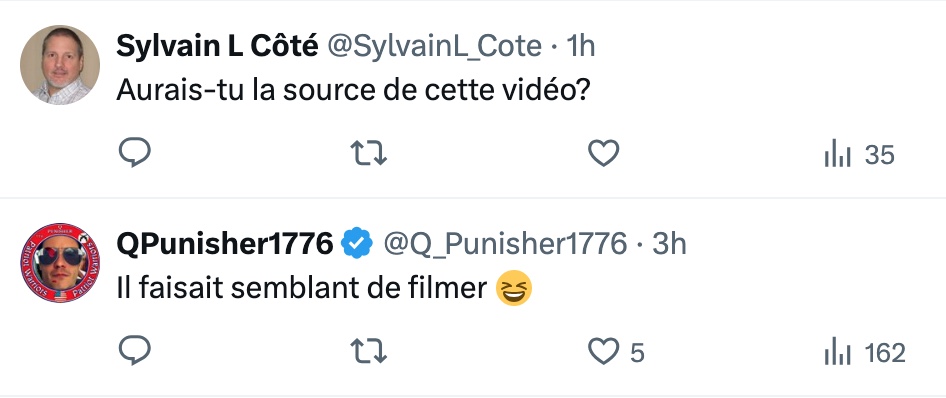Open the @SylvainL_Cote handle
Viewport: 946px width, 398px height.
point(434,46)
